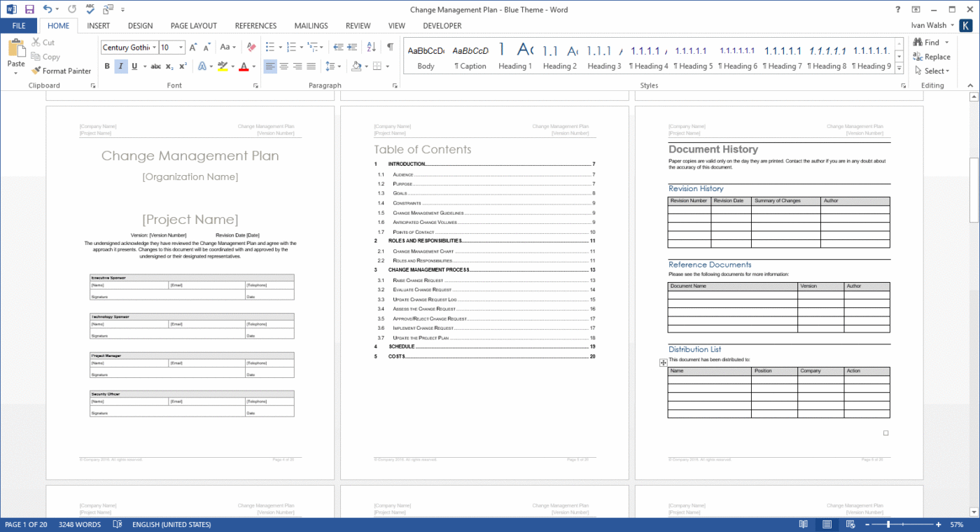The height and width of the screenshot is (532, 980).
Task: Click the Save icon on Quick Access Toolbar
Action: point(28,9)
